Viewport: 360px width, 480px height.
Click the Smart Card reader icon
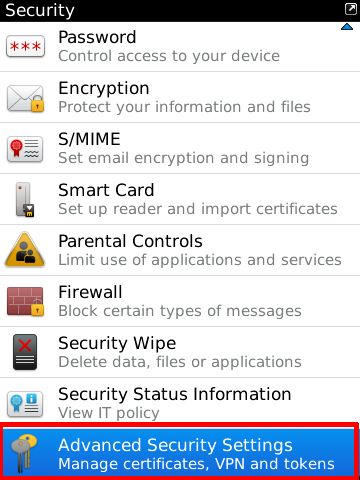(25, 199)
